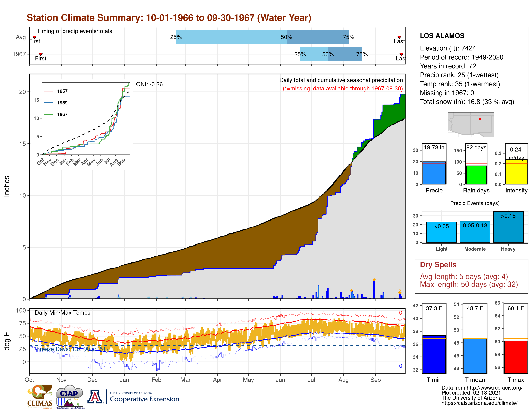Screen dimensions: 532x411
Task: Click the Avg 50%-75% darker blue bar
Action: click(x=318, y=37)
